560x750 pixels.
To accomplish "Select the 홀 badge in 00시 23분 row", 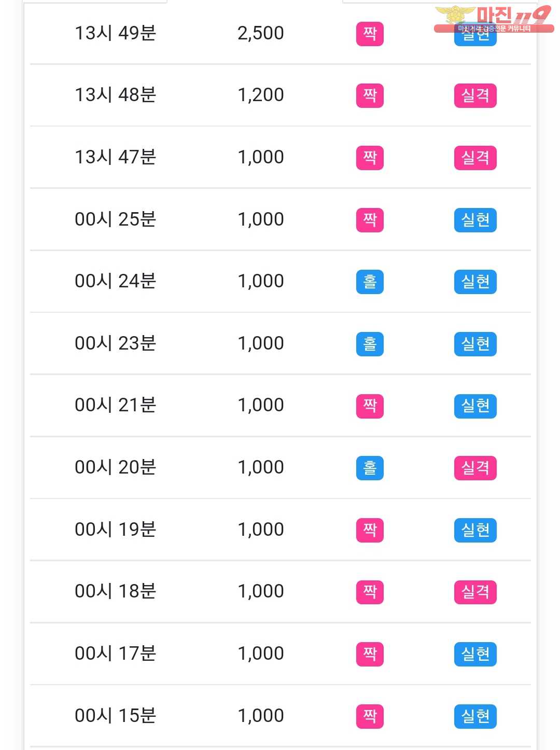I will [370, 344].
